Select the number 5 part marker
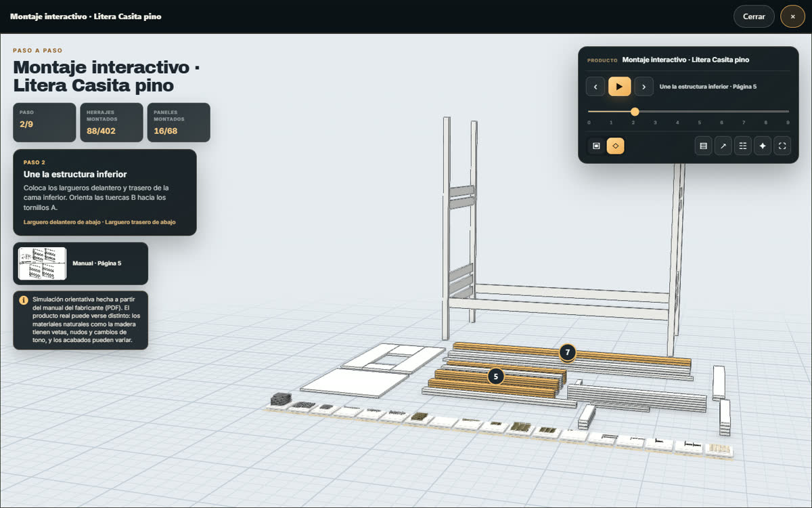 tap(496, 376)
